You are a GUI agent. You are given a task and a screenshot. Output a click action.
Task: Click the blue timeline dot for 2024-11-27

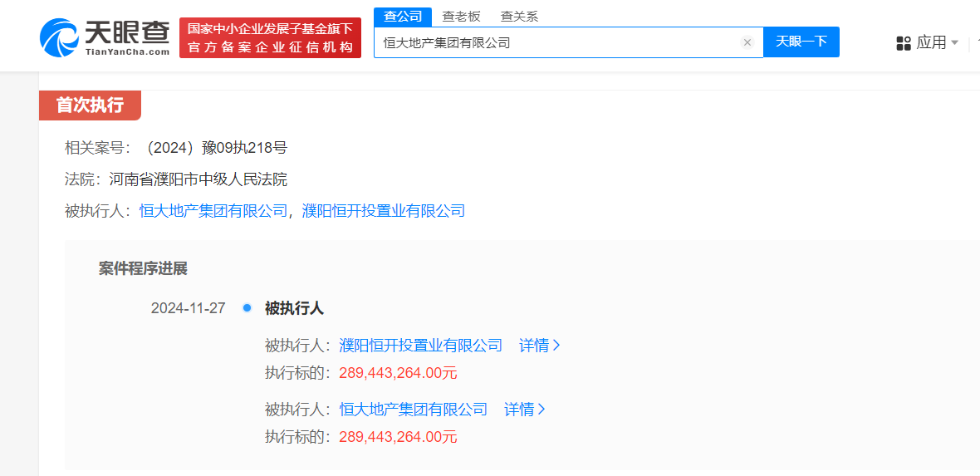coord(247,308)
